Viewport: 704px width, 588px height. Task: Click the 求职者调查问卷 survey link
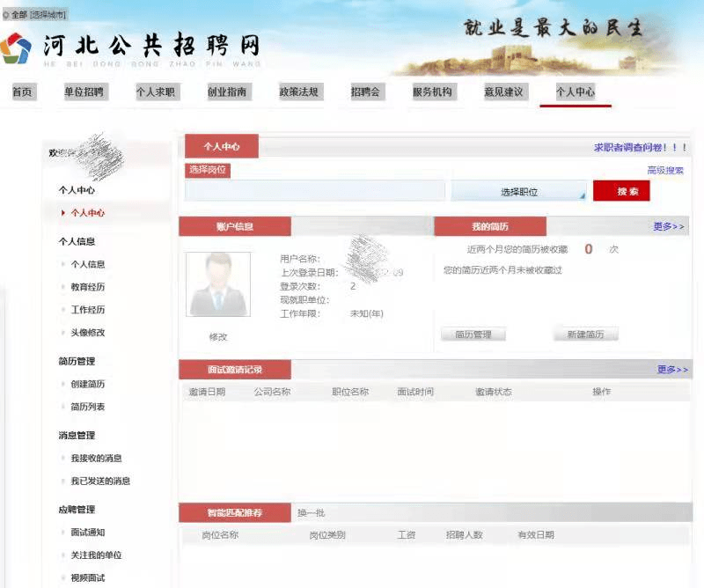[x=627, y=147]
